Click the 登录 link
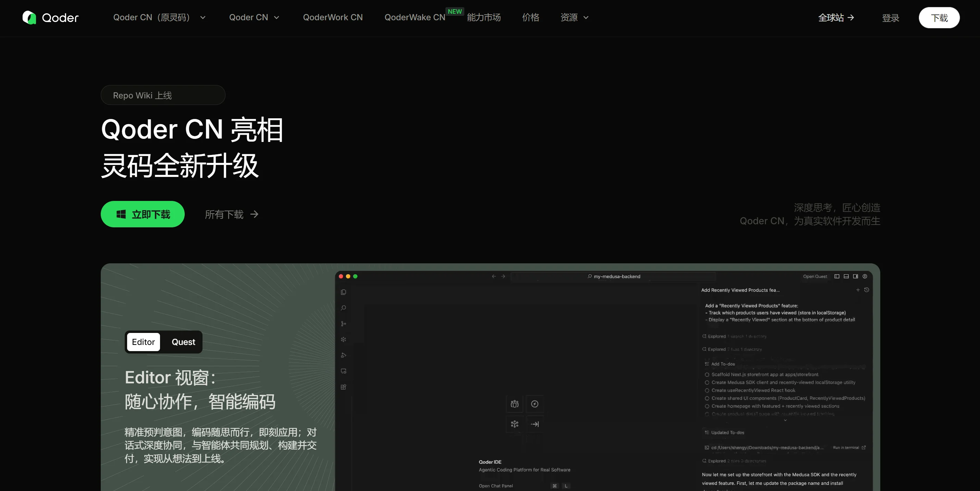Screen dimensions: 980x491 pyautogui.click(x=891, y=18)
